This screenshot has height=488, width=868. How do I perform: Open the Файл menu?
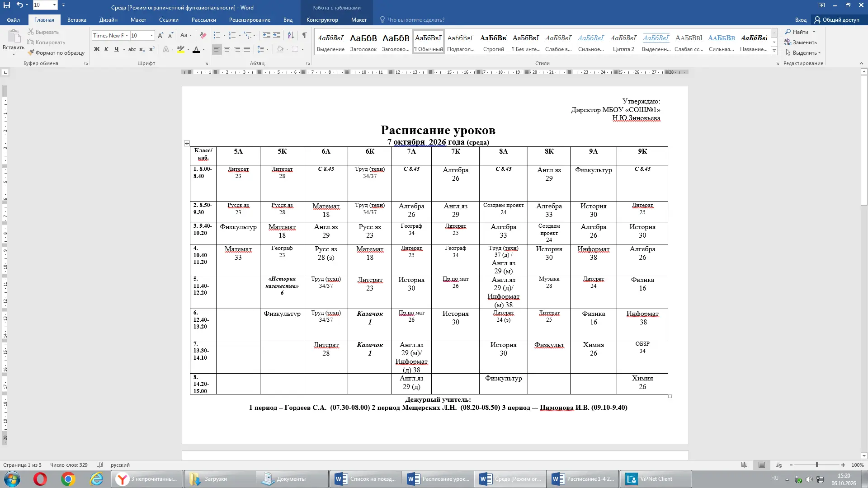13,19
